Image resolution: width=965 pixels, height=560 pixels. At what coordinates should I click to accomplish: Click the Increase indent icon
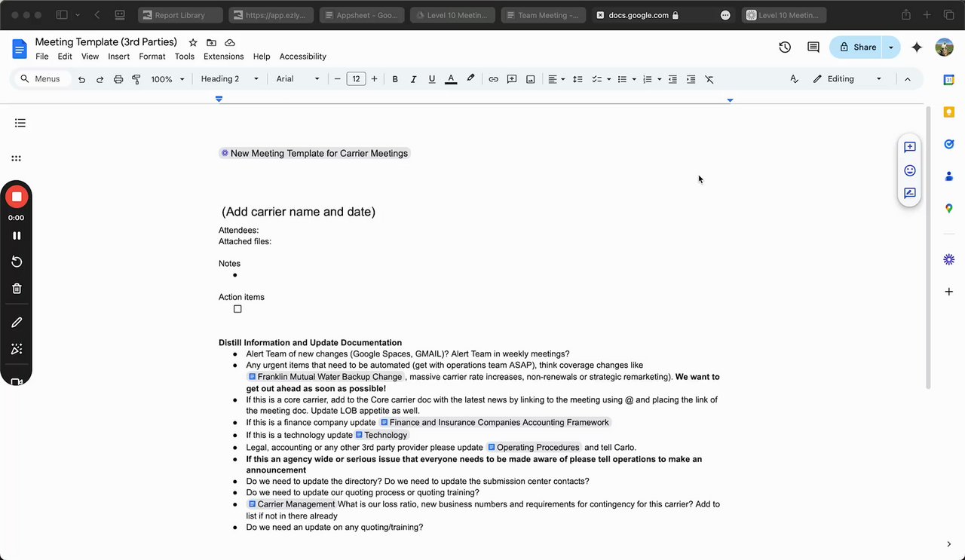tap(691, 79)
